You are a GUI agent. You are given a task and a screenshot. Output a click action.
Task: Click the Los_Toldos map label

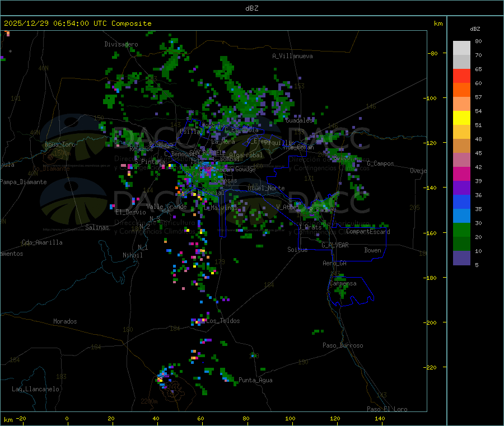click(223, 321)
